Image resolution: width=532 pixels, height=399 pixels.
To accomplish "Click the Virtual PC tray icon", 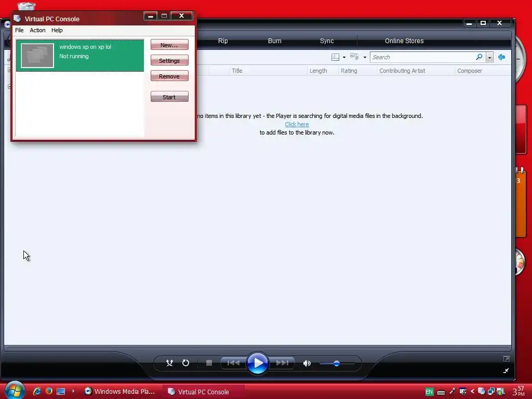I will pyautogui.click(x=482, y=392).
